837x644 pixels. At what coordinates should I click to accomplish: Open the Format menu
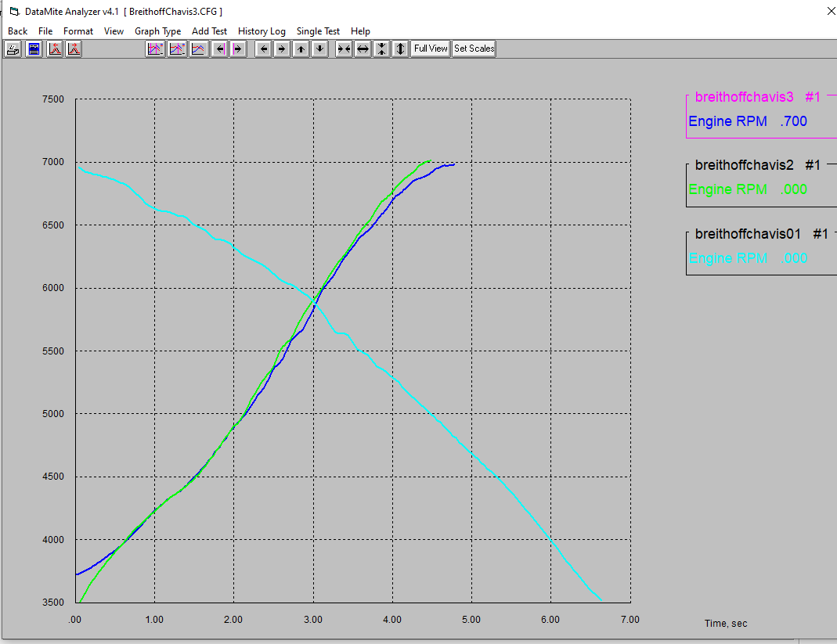pos(78,31)
